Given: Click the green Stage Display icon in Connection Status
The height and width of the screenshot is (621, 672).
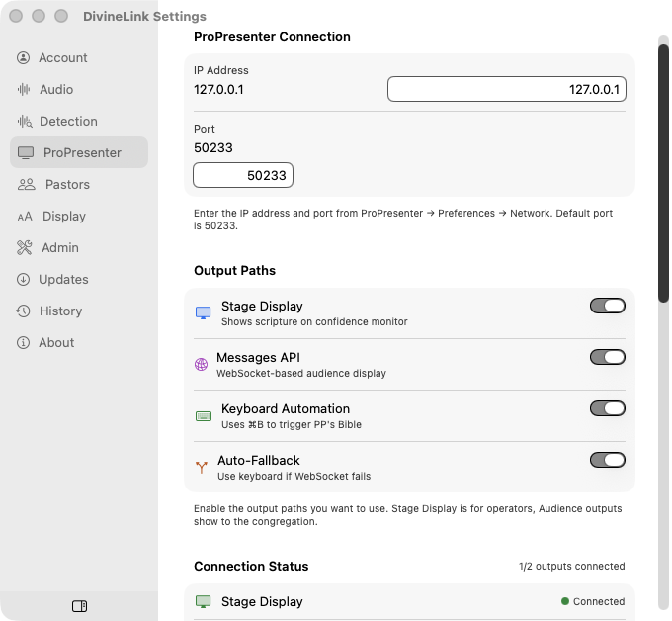Looking at the screenshot, I should (x=204, y=601).
